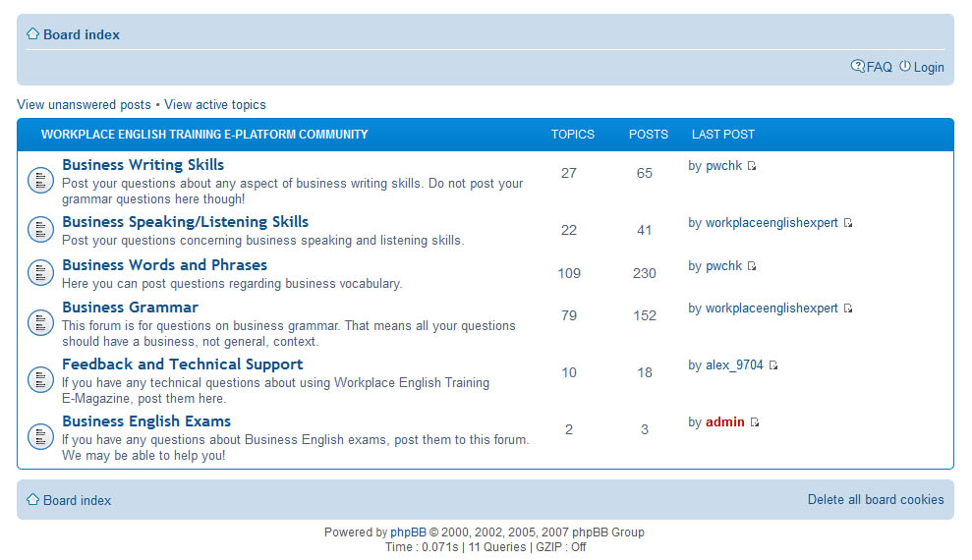Click the Login power icon

905,66
